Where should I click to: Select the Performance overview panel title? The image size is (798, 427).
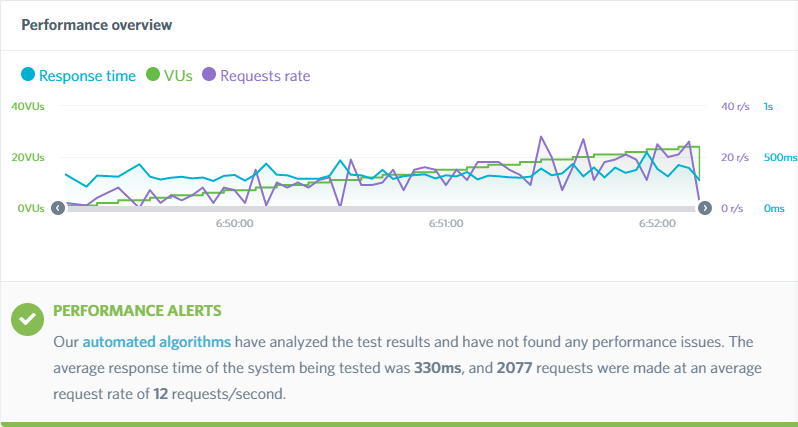(96, 24)
